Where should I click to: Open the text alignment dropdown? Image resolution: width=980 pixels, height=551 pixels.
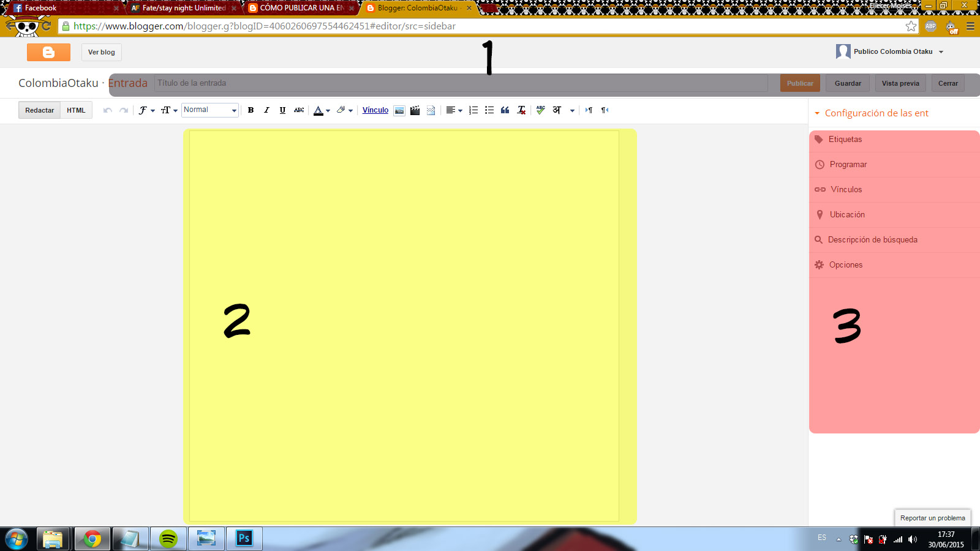pos(454,110)
